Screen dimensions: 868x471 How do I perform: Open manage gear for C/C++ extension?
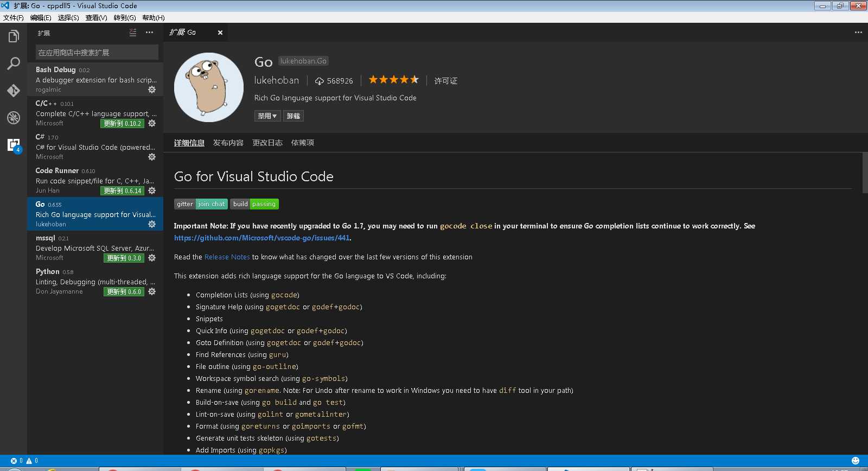152,123
